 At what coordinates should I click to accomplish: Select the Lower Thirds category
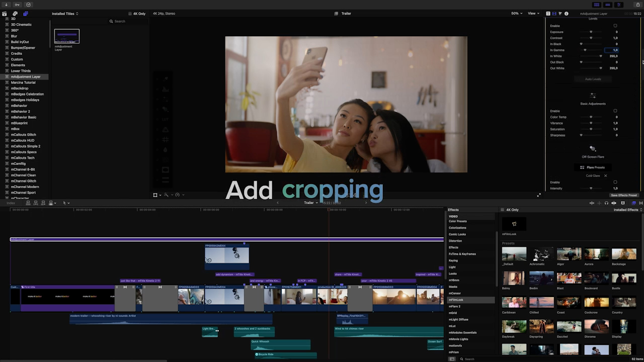pos(21,71)
